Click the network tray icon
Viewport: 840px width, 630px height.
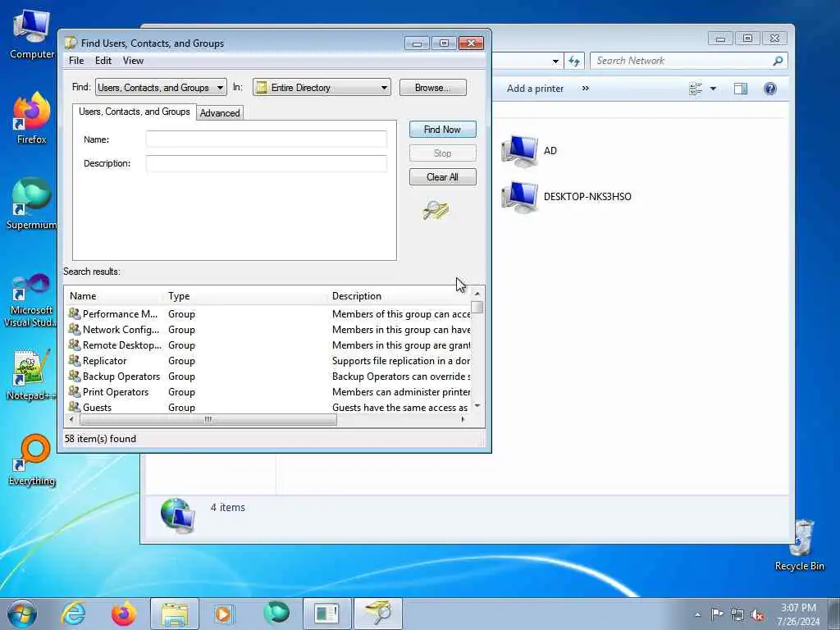tap(737, 614)
